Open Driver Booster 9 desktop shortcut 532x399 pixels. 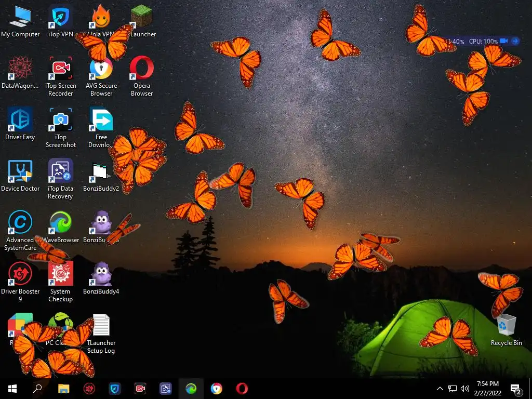(x=20, y=282)
